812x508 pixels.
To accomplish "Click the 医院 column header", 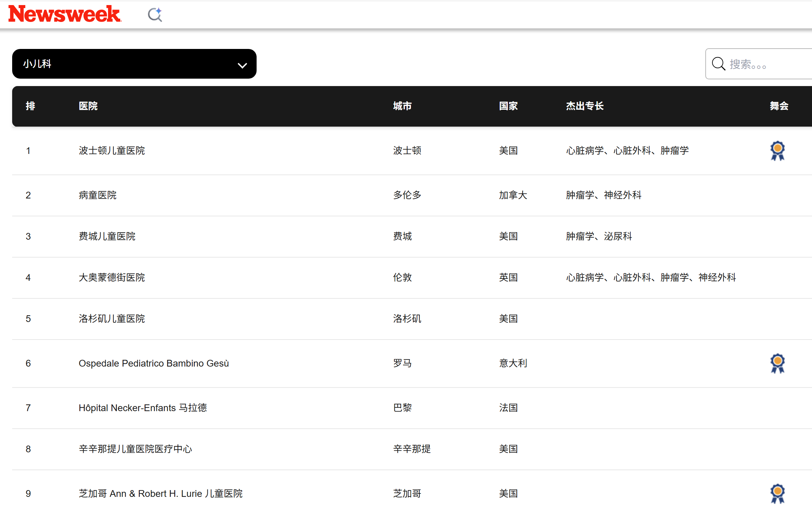I will [88, 106].
